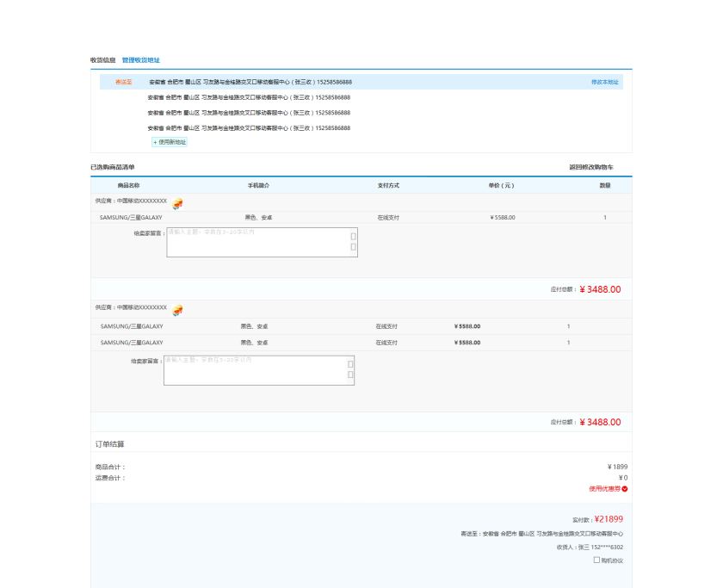Click the first ¥3488.00 payable total

[x=600, y=289]
